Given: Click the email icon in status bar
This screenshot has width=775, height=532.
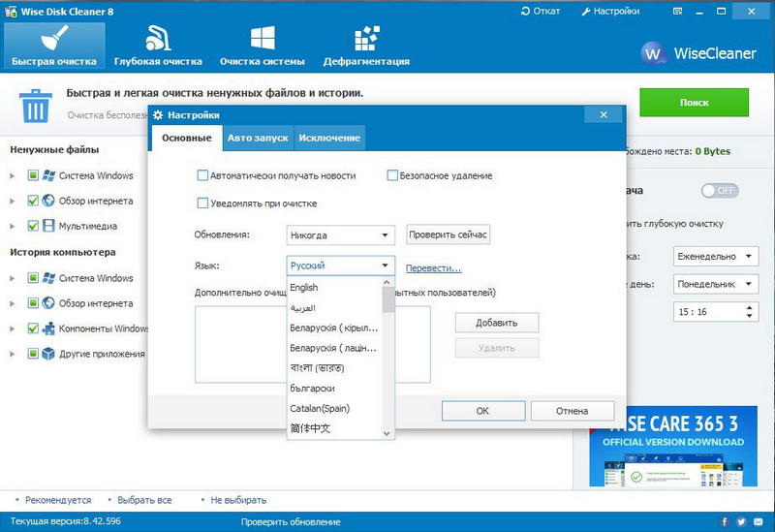Looking at the screenshot, I should [x=759, y=521].
